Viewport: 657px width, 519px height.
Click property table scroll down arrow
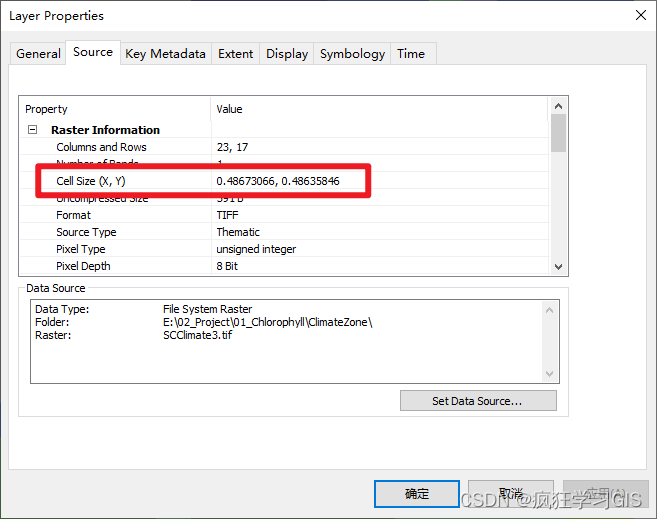[x=558, y=266]
